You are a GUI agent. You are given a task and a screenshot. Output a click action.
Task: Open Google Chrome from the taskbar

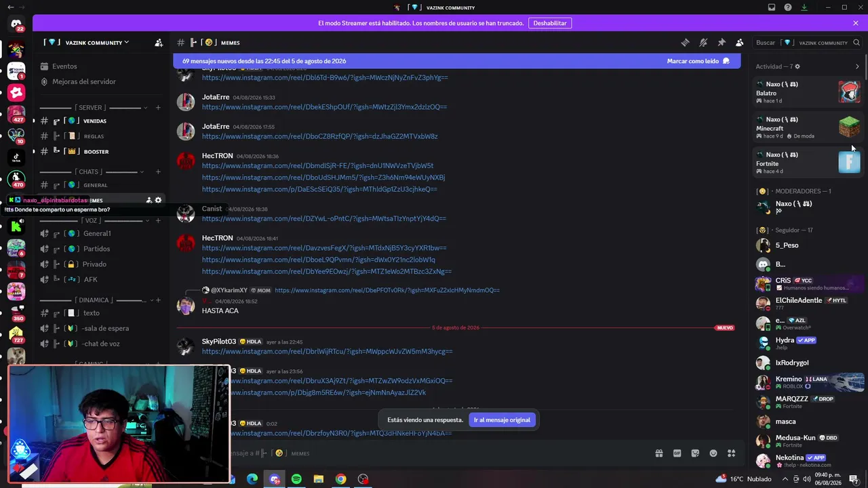tap(340, 479)
